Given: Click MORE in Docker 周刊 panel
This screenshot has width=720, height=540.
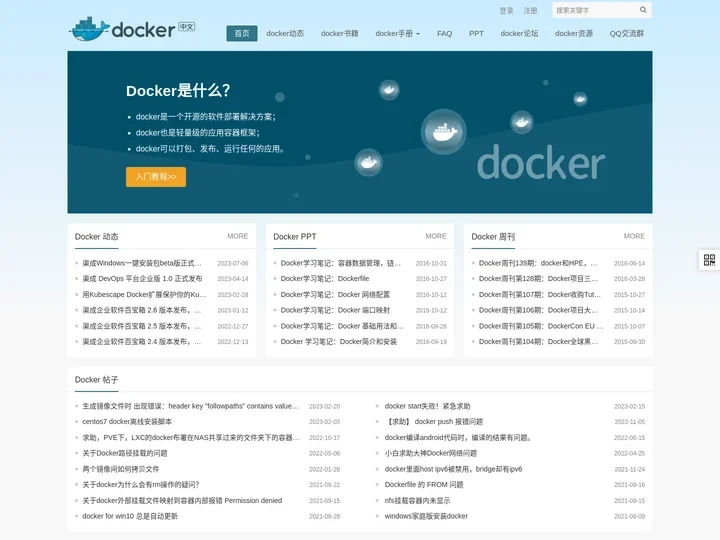Looking at the screenshot, I should [634, 236].
